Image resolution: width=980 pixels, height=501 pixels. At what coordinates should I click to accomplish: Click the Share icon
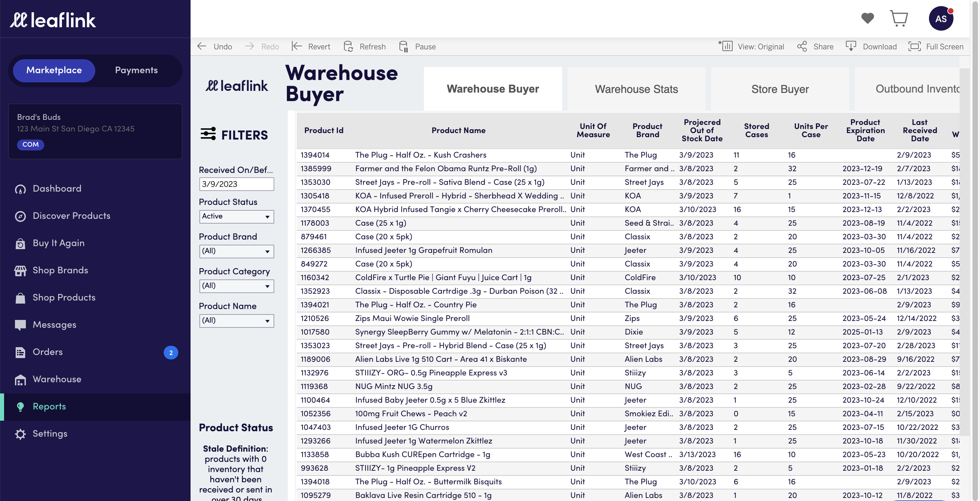802,46
